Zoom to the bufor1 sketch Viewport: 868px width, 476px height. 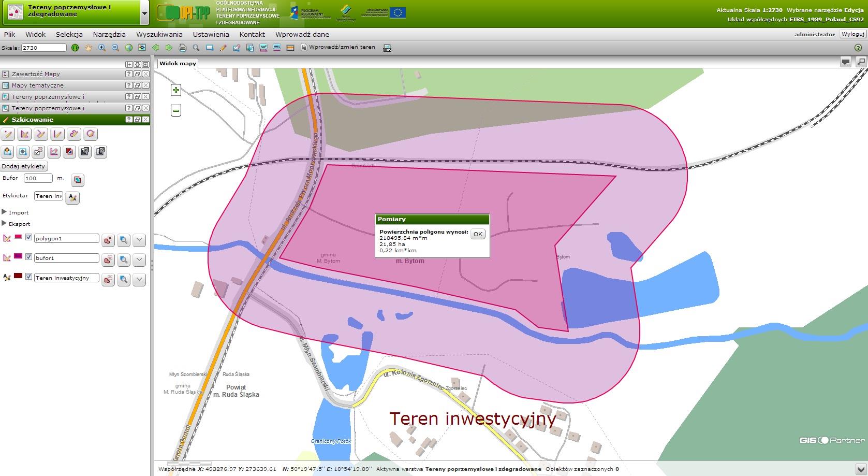point(124,259)
